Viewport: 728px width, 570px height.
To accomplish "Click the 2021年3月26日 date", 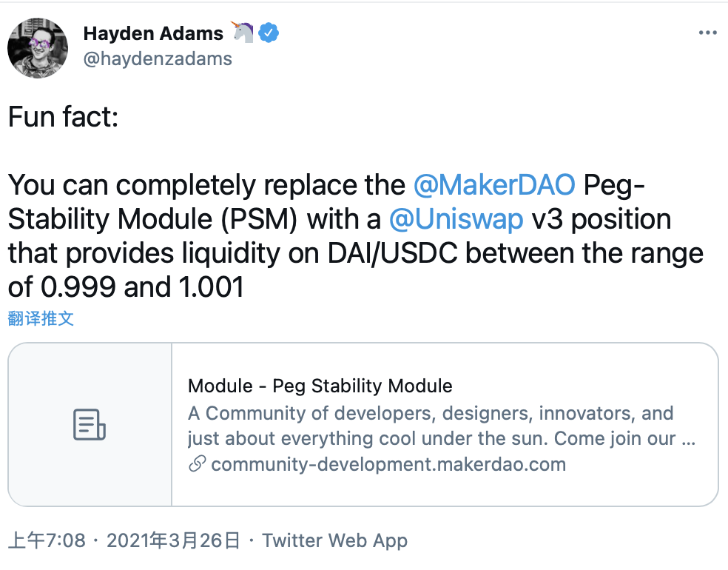I will click(174, 540).
